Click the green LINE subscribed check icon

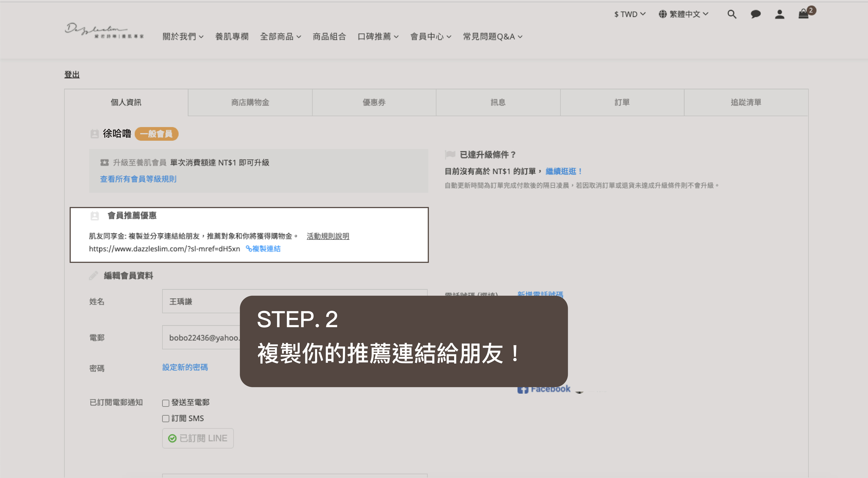tap(172, 438)
